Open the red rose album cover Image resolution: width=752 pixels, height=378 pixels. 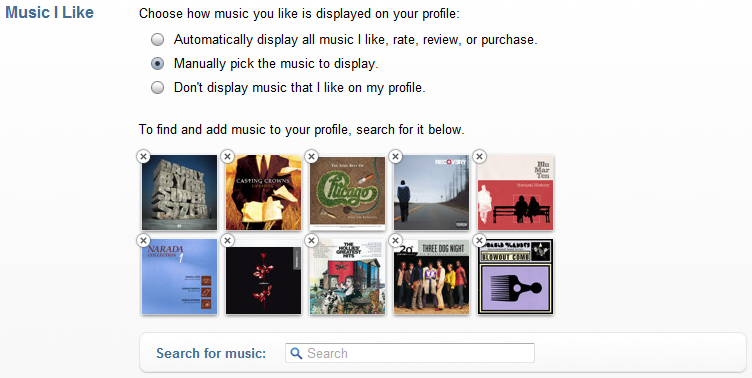click(263, 277)
